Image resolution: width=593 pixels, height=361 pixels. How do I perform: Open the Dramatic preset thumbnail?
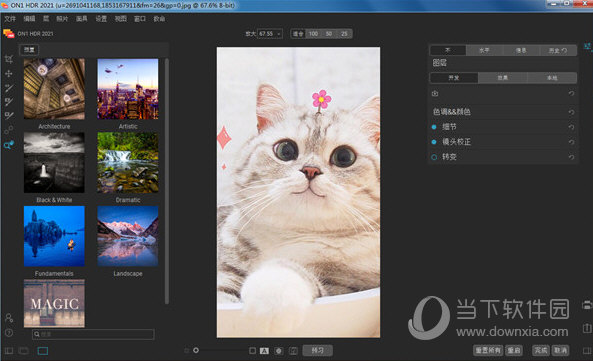coord(128,163)
